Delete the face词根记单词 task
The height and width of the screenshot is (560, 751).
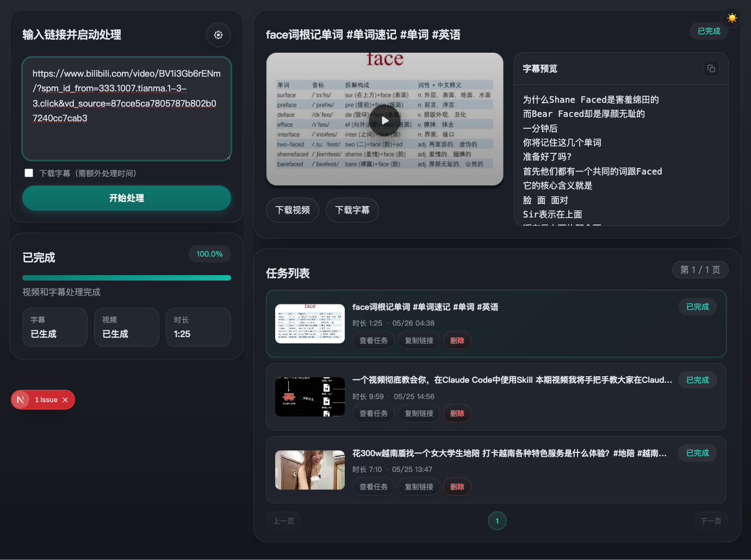click(x=457, y=340)
